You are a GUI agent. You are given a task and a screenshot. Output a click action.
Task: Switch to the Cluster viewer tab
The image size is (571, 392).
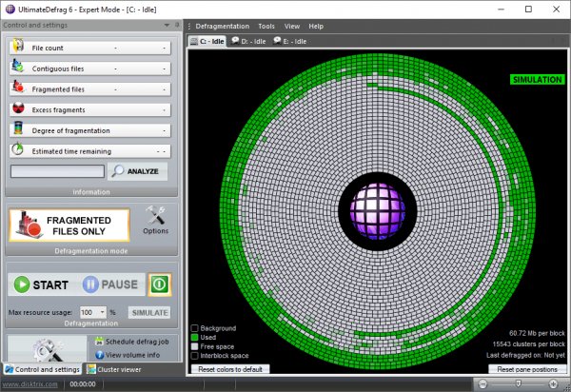[x=114, y=369]
